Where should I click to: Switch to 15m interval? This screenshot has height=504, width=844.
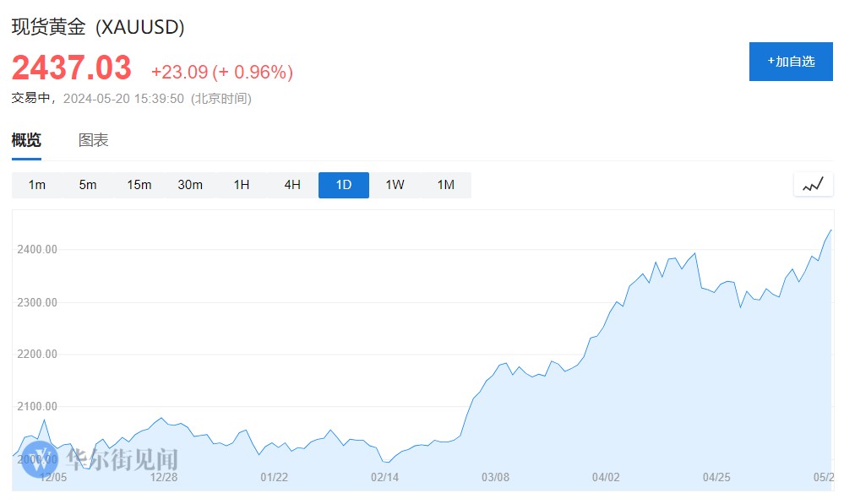pos(139,185)
